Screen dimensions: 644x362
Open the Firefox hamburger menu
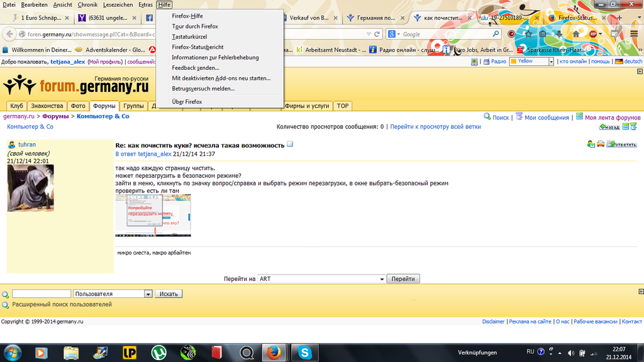634,34
